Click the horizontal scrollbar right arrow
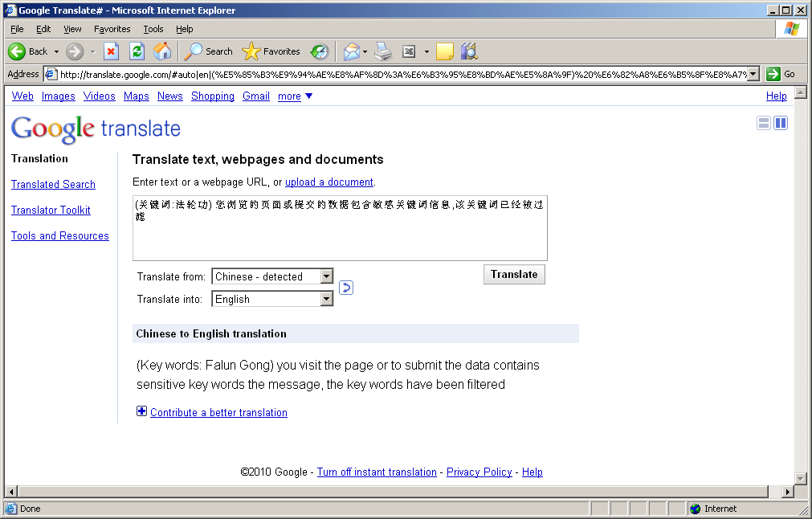The width and height of the screenshot is (812, 519). click(x=788, y=492)
